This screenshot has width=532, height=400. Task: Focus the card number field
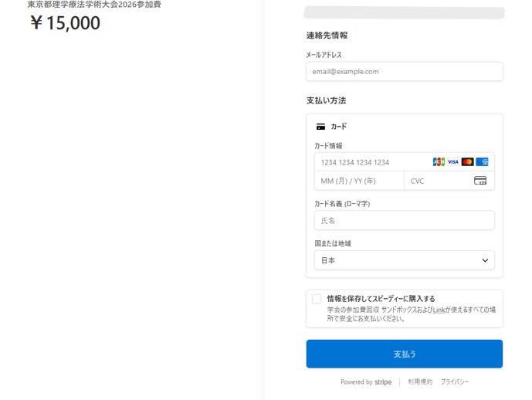[x=404, y=162]
